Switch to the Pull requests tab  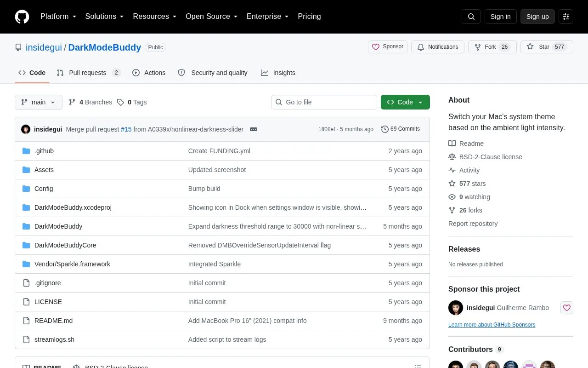(88, 73)
